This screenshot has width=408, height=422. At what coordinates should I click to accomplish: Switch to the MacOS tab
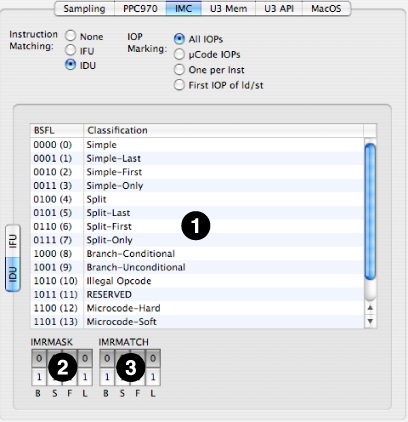click(326, 8)
